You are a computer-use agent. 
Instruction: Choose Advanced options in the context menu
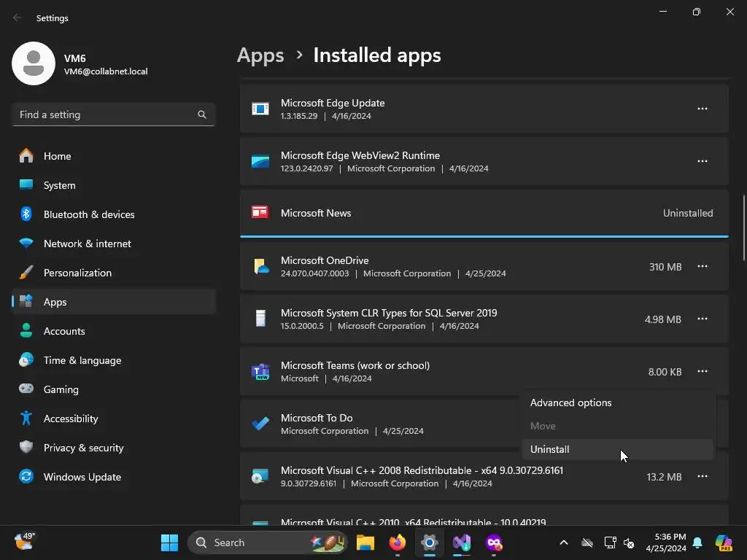point(618,402)
